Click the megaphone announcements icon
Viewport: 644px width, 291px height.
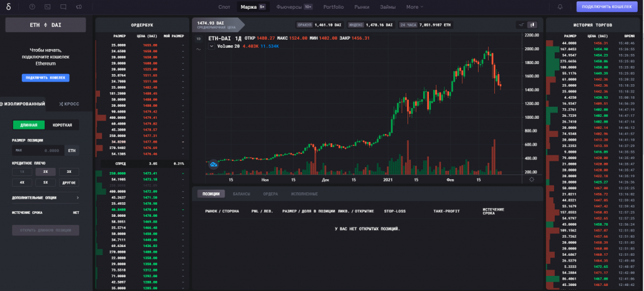79,7
